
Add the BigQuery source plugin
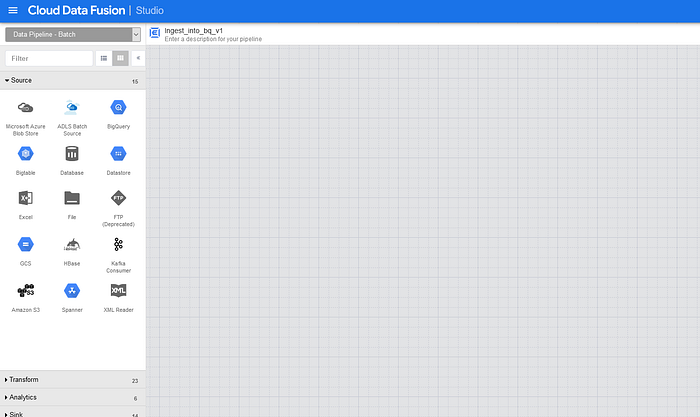tap(118, 114)
